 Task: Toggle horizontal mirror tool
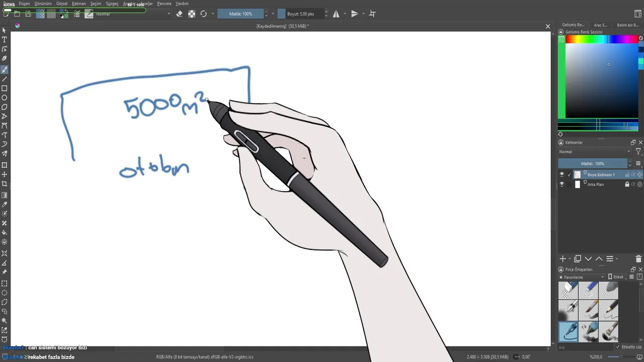click(336, 14)
